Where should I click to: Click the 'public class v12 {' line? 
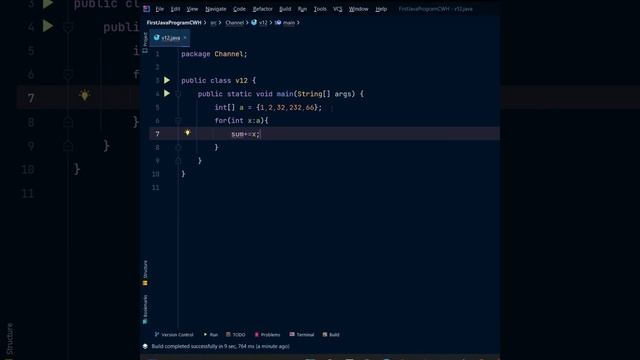tap(218, 80)
